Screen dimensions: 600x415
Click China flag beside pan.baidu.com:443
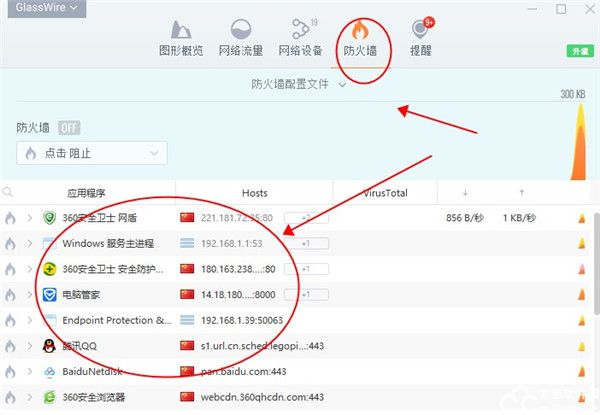[x=187, y=371]
